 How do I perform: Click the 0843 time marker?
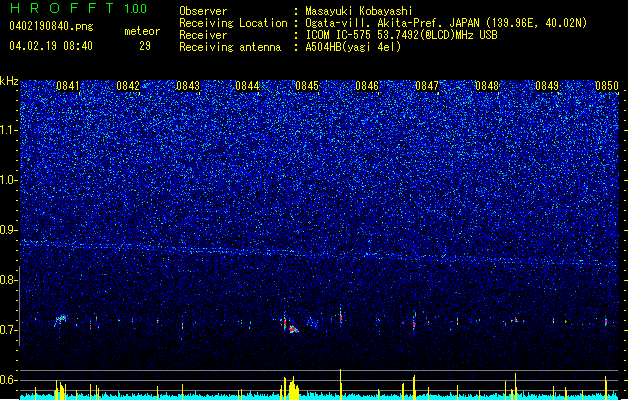coord(188,85)
